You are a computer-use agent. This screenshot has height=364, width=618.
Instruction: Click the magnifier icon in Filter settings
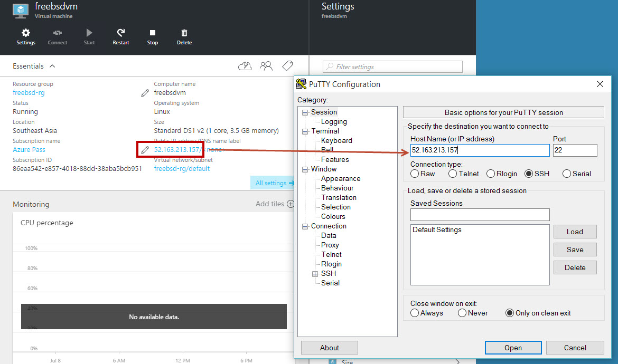[x=330, y=66]
